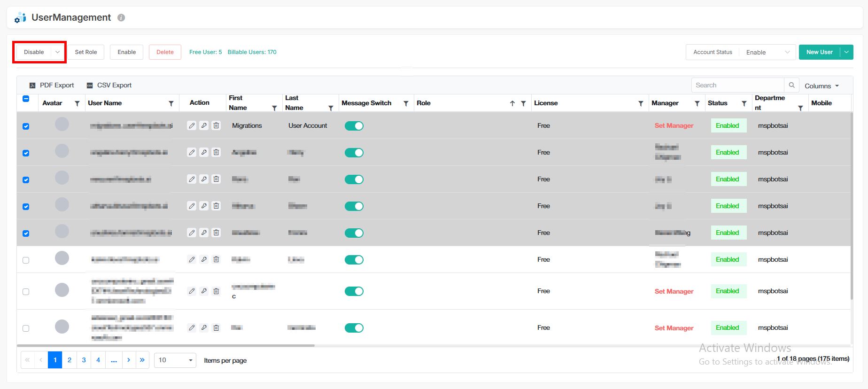Click key icon in third user row

204,179
